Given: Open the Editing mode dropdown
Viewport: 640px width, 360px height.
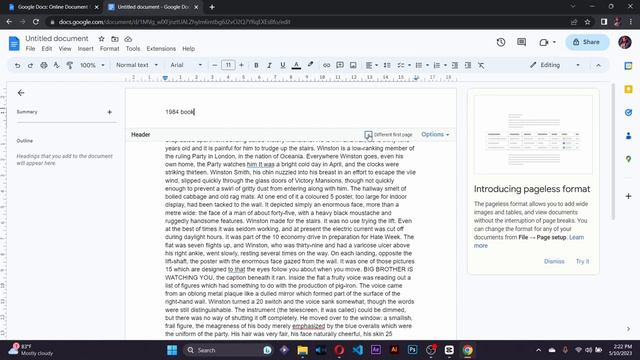Looking at the screenshot, I should coord(555,65).
